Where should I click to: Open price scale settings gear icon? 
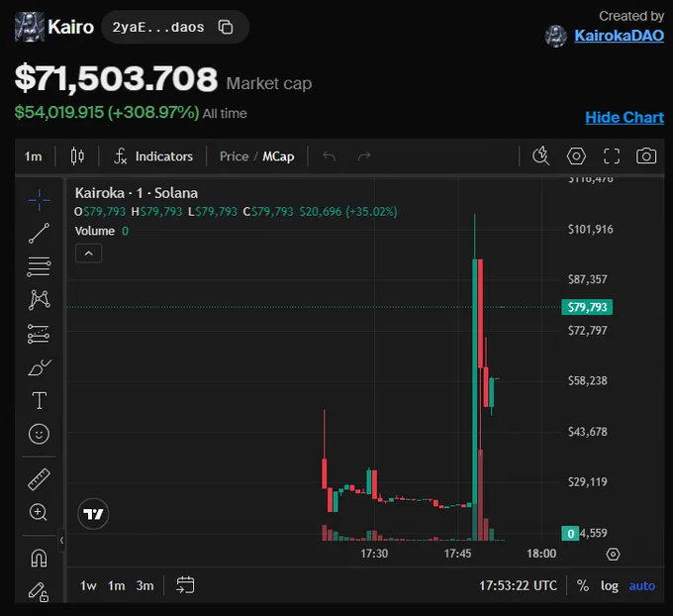[613, 555]
